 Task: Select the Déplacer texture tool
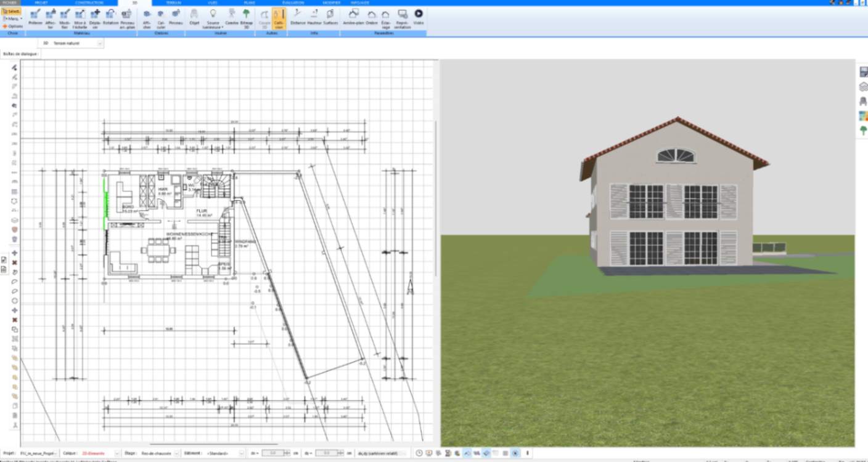(95, 18)
